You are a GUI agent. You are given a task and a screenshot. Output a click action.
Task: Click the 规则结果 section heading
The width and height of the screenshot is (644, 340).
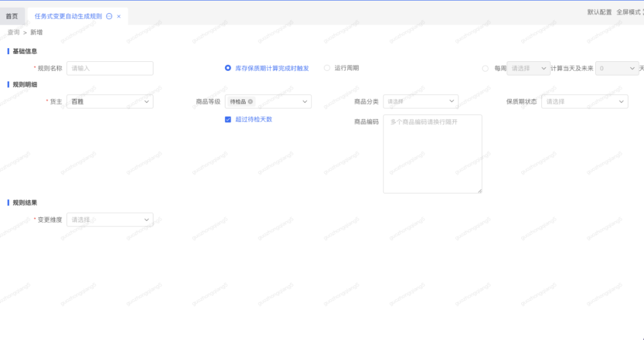25,202
